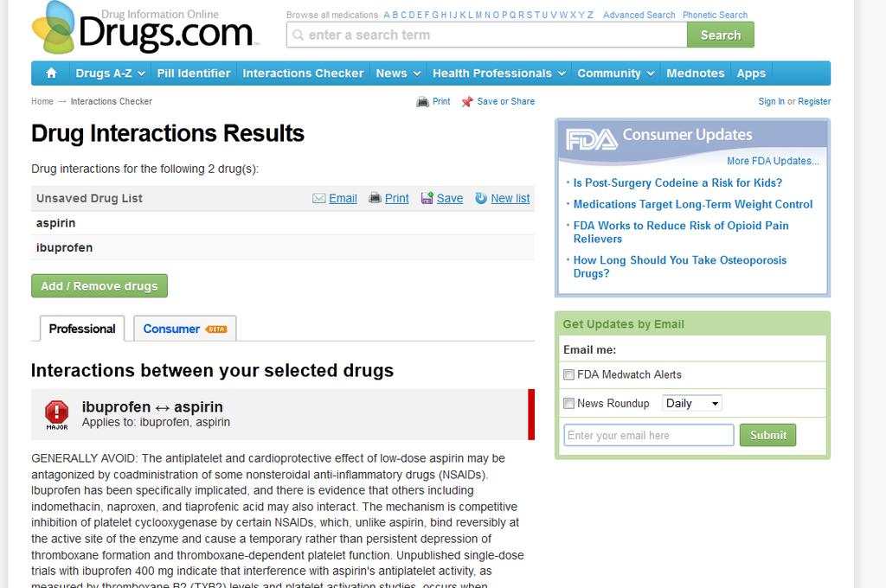Viewport: 886px width, 588px height.
Task: Click the pushpin Save or Share icon
Action: point(466,102)
